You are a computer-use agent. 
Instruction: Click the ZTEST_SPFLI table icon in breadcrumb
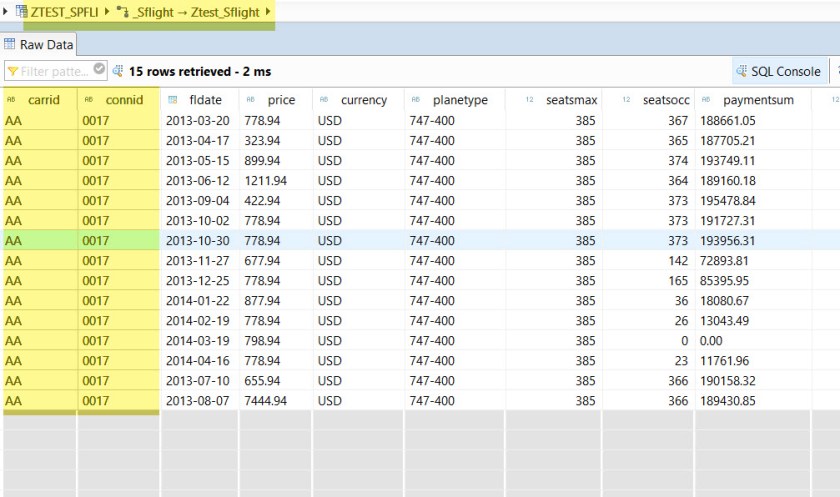pyautogui.click(x=21, y=12)
